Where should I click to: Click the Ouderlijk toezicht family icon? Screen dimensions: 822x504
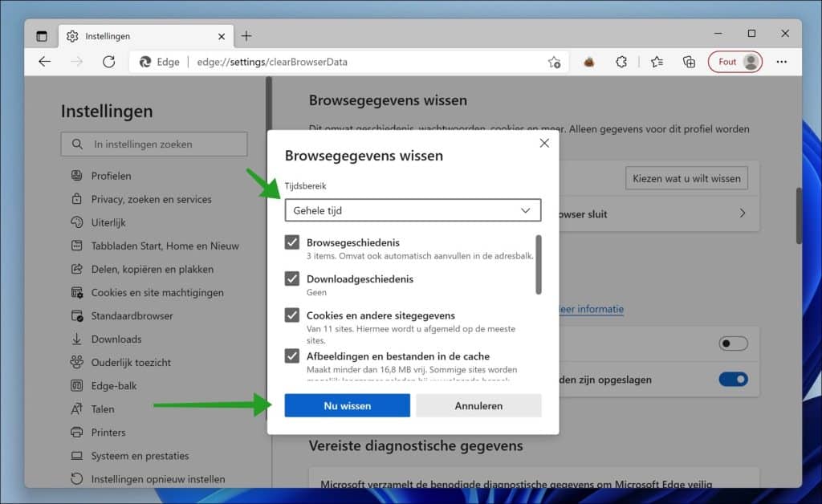coord(76,362)
